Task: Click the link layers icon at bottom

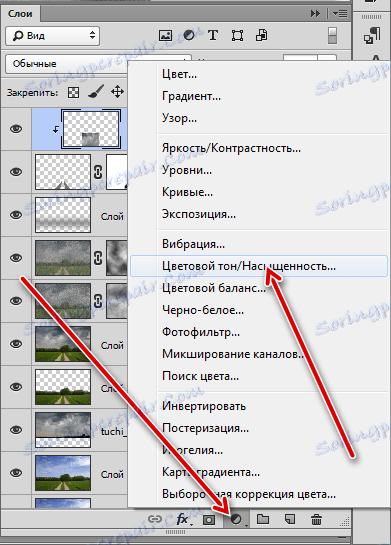Action: pyautogui.click(x=155, y=519)
